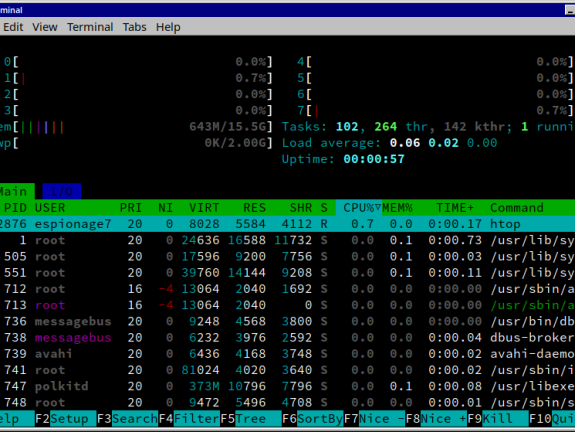Open the Tabs menu
Image resolution: width=575 pixels, height=432 pixels.
(134, 27)
